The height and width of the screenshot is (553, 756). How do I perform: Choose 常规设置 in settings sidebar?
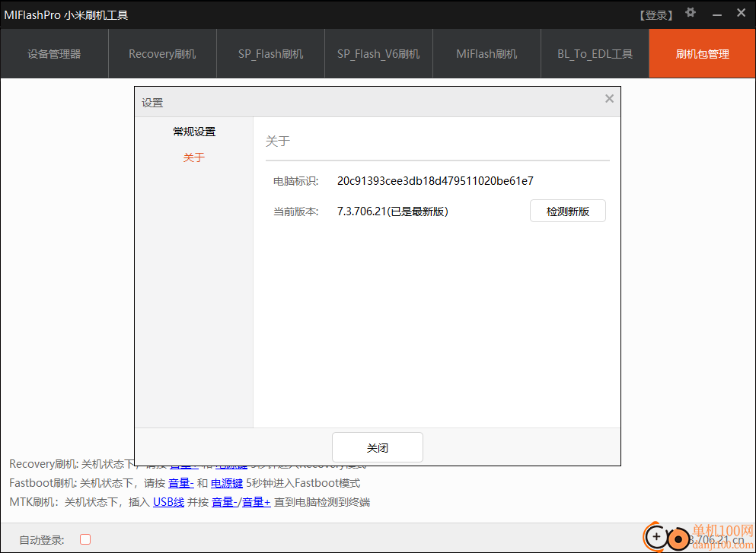click(x=194, y=132)
